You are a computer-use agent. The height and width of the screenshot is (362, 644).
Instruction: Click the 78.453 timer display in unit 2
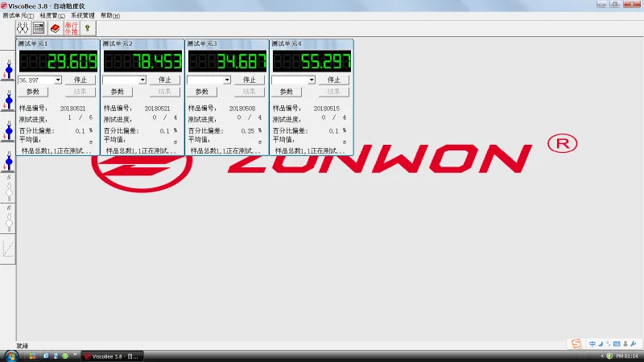click(143, 61)
